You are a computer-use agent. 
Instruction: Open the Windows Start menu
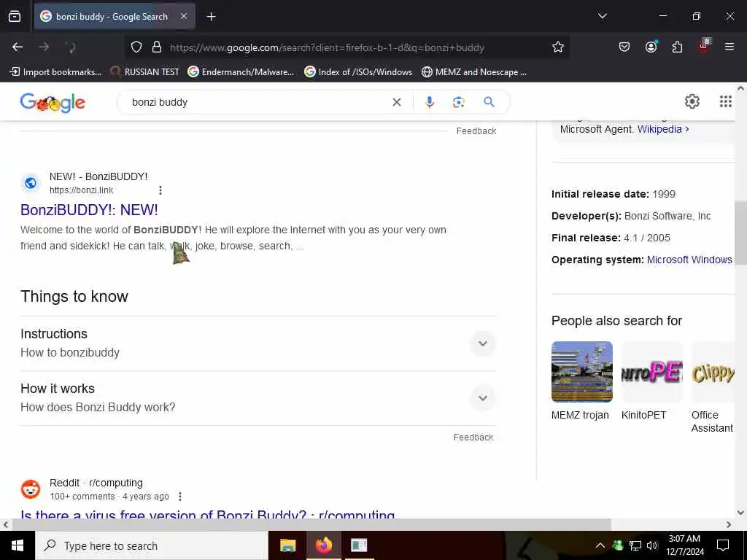point(18,545)
